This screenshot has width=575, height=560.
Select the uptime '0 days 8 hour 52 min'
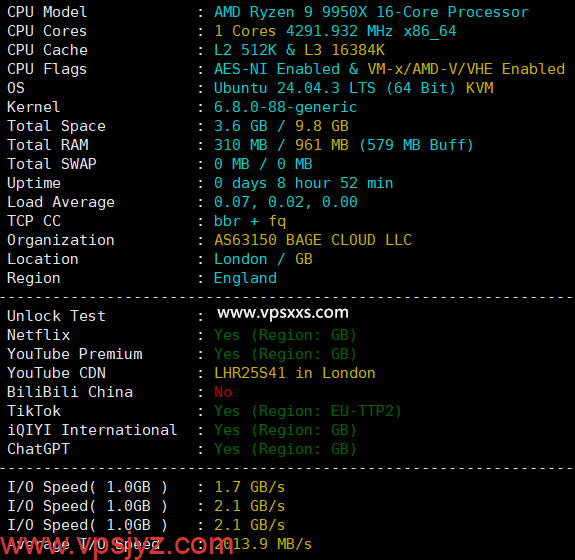[304, 183]
